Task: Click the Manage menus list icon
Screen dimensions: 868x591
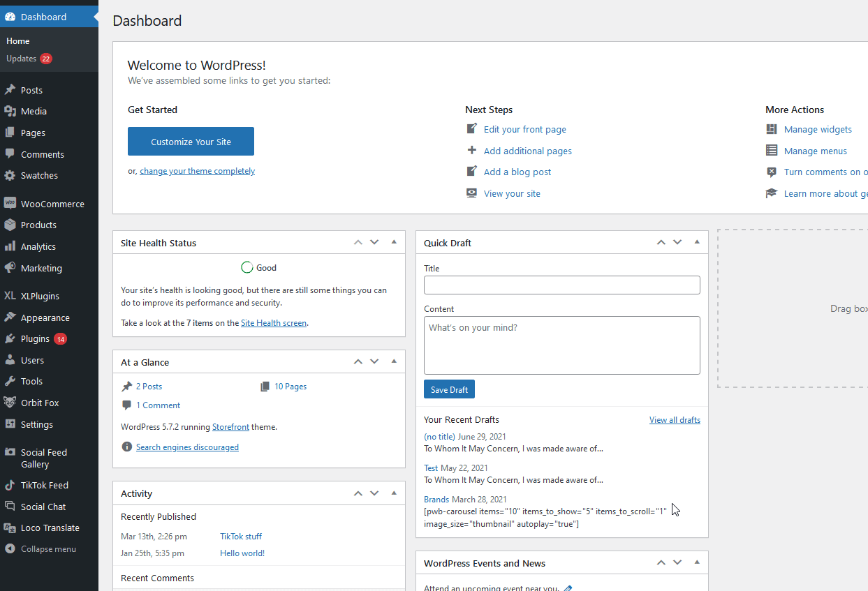Action: [771, 150]
